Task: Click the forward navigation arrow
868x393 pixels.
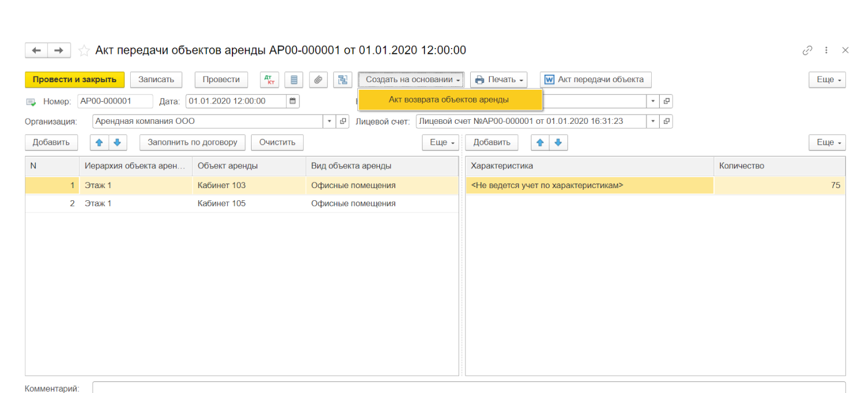Action: [x=58, y=51]
